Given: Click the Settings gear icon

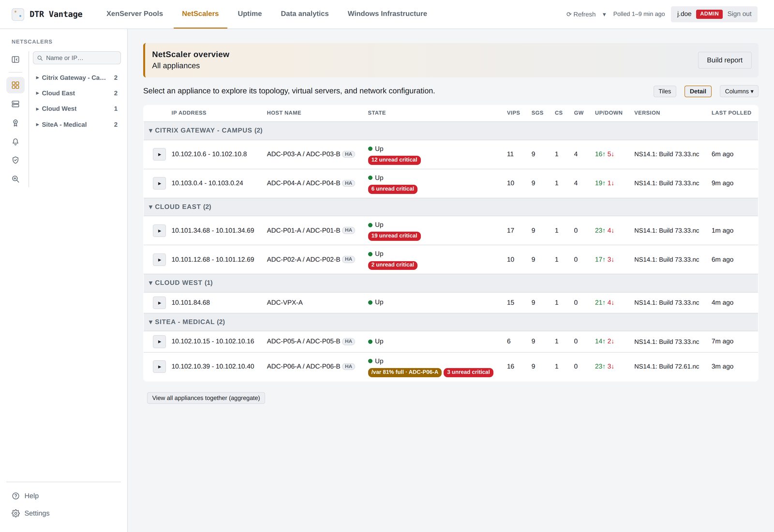Looking at the screenshot, I should click(x=15, y=513).
